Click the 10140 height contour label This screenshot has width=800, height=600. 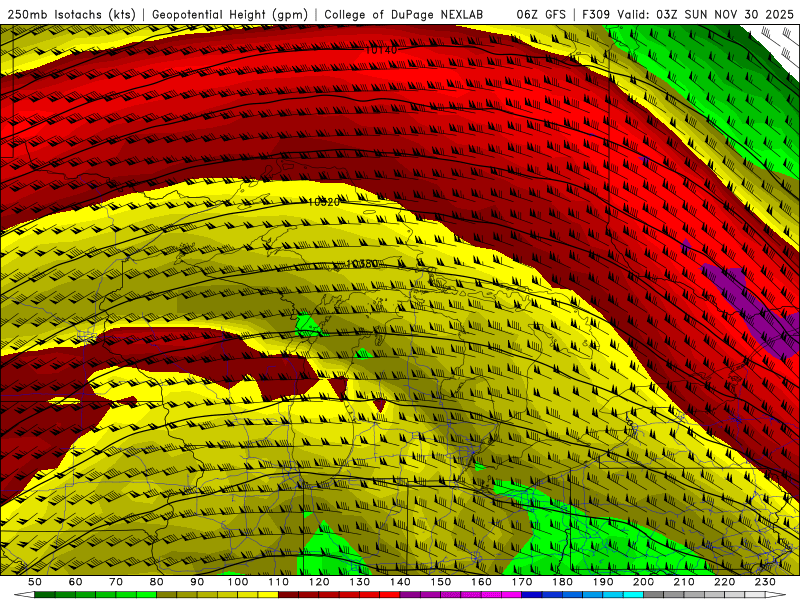(x=381, y=50)
